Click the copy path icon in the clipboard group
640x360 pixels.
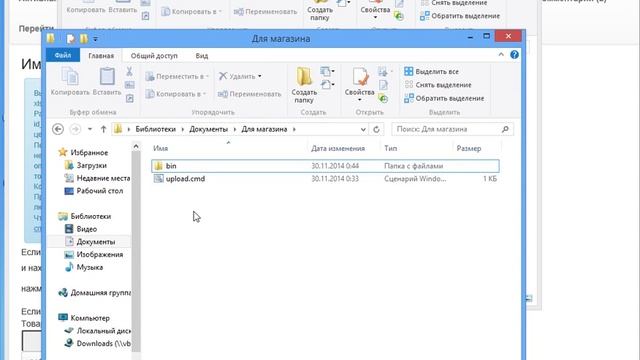click(x=129, y=85)
